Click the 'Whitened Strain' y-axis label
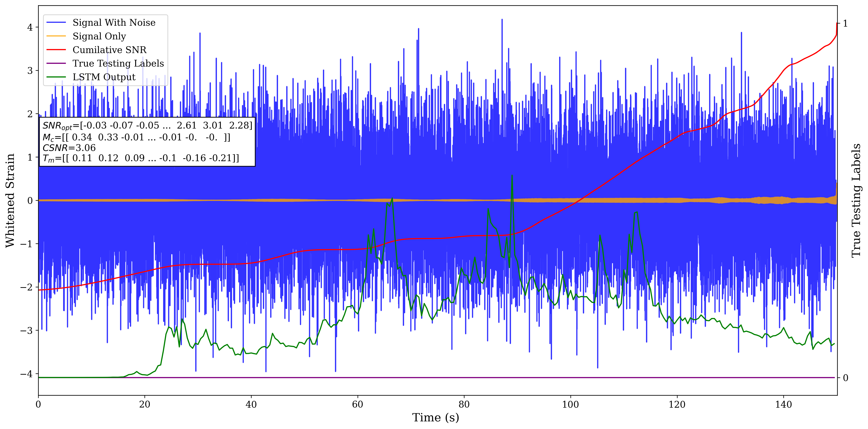Screen dimensions: 868x429 pyautogui.click(x=10, y=200)
